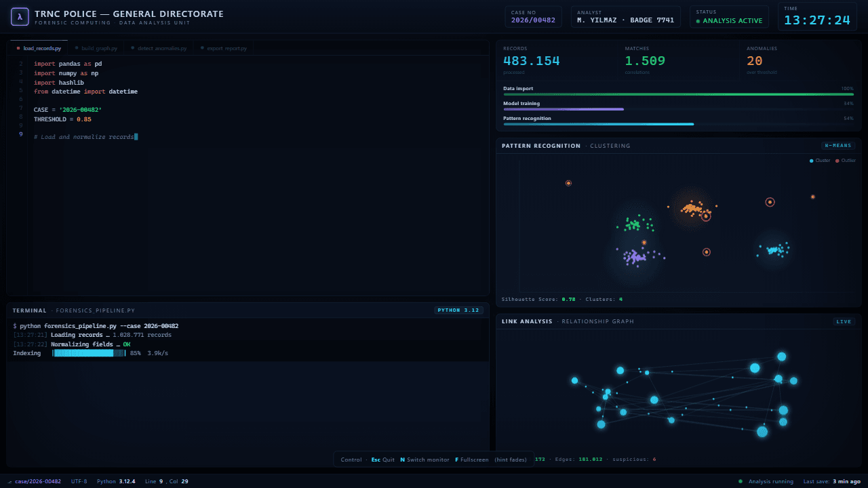868x488 pixels.
Task: Click the LINK ANALYSIS panel title
Action: tap(527, 321)
